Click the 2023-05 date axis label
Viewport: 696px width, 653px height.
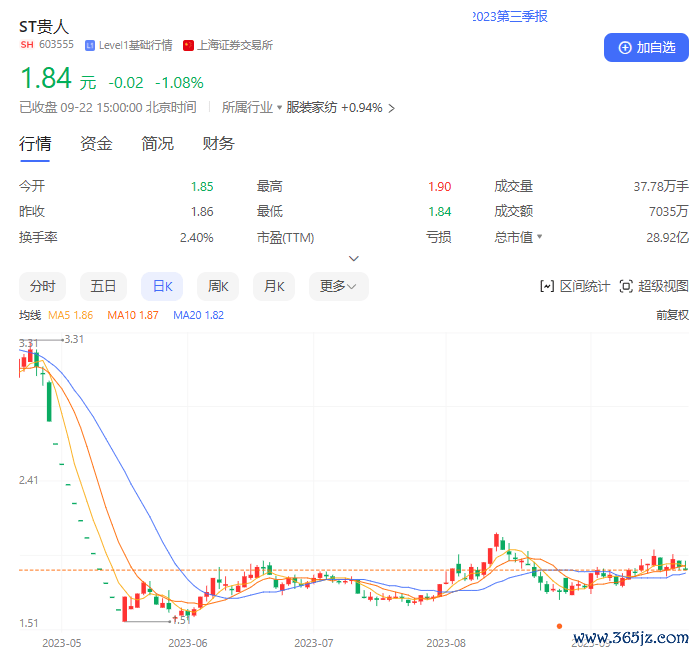(62, 643)
